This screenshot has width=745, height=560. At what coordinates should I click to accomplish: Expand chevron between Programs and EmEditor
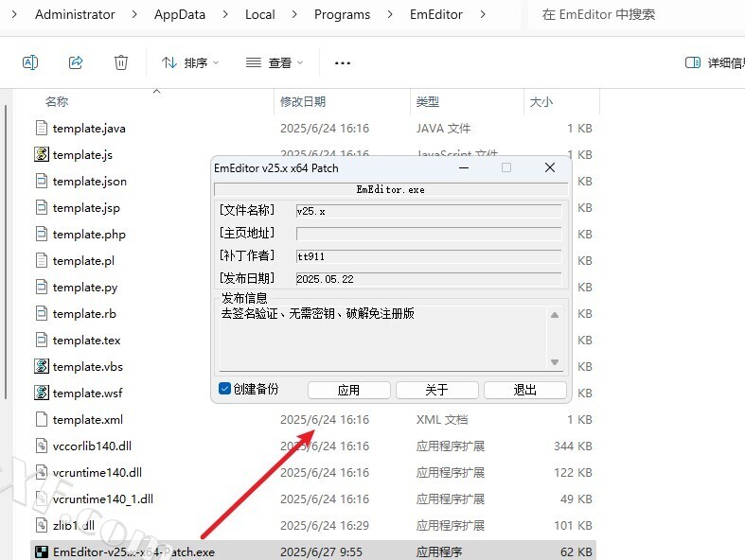(x=390, y=14)
